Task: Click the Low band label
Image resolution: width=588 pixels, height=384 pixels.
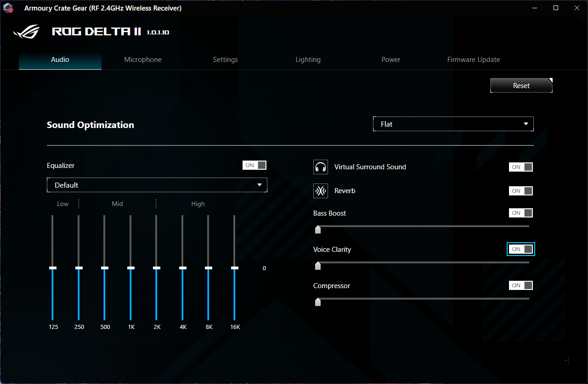Action: point(63,204)
